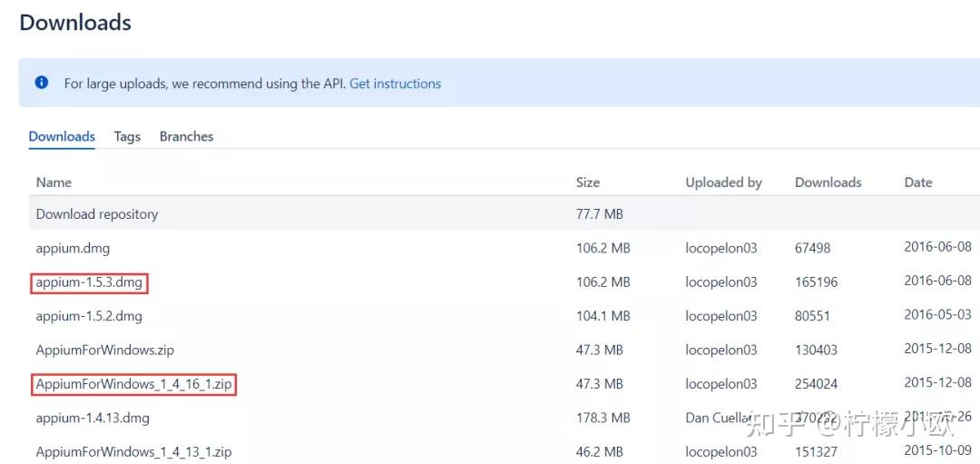This screenshot has height=464, width=980.
Task: Click the Name column header
Action: (54, 183)
